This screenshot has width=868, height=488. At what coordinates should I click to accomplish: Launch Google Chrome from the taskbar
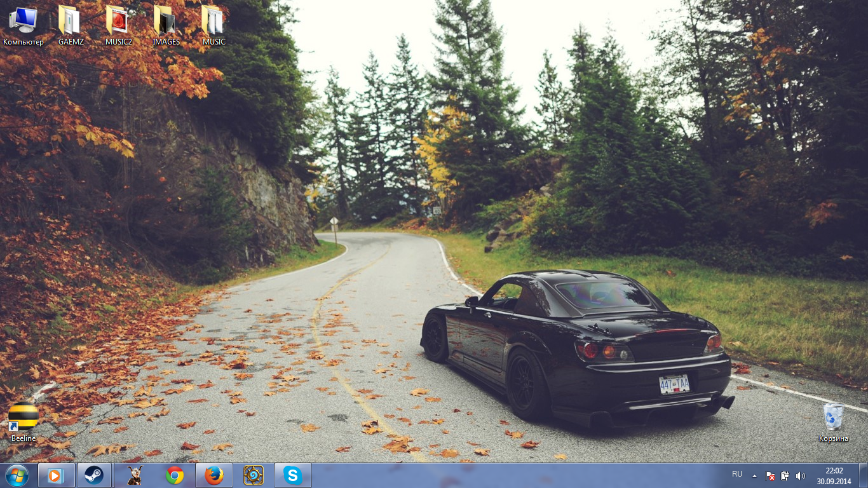tap(174, 475)
